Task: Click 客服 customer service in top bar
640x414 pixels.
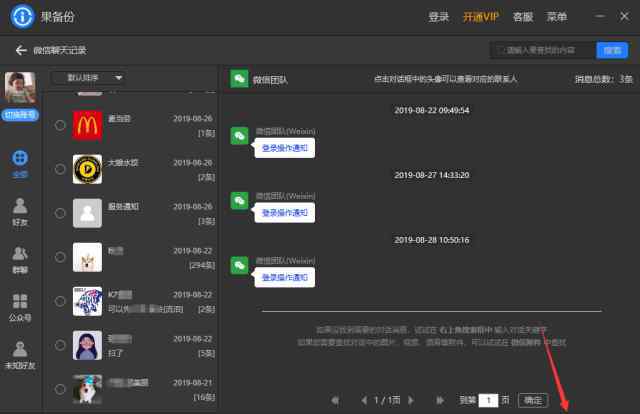Action: click(x=523, y=17)
